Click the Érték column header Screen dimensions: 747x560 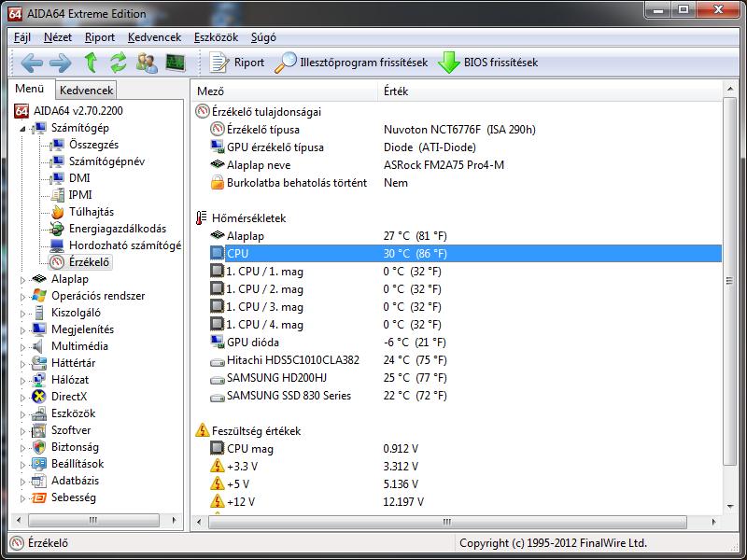(x=550, y=91)
